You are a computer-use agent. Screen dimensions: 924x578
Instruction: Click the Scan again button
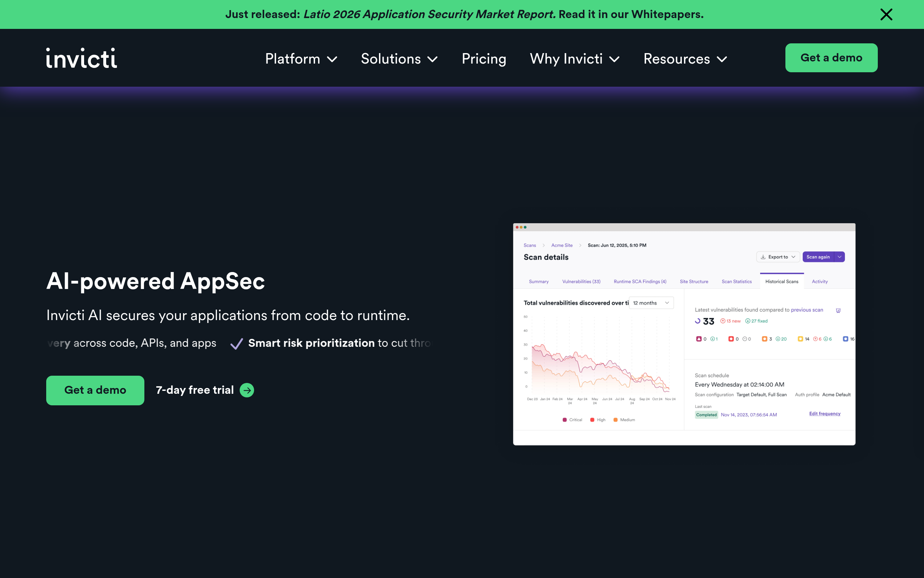818,257
